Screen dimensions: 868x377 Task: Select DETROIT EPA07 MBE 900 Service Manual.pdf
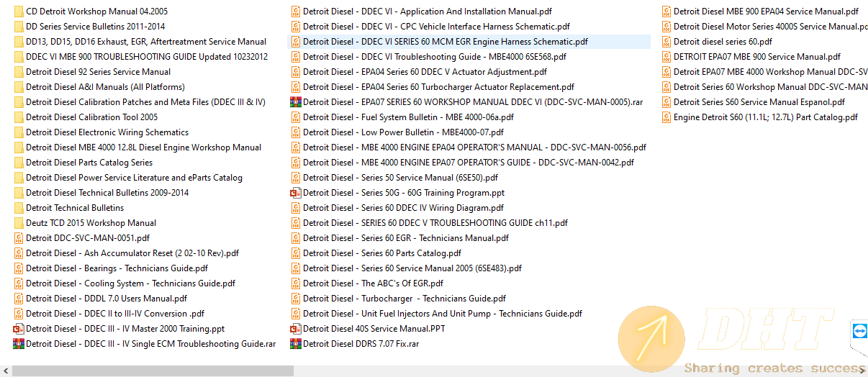pyautogui.click(x=757, y=57)
